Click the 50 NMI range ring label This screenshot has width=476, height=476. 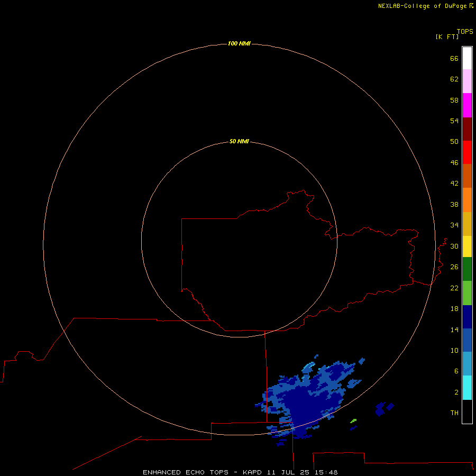point(239,141)
